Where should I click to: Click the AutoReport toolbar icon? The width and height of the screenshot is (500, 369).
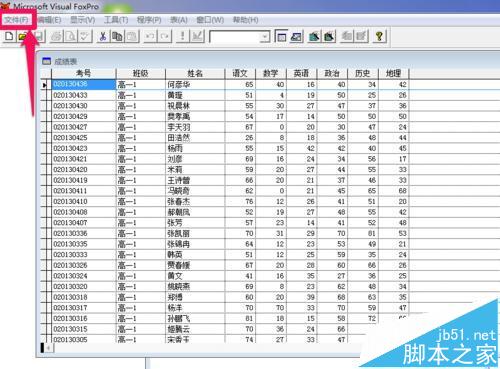pyautogui.click(x=362, y=36)
